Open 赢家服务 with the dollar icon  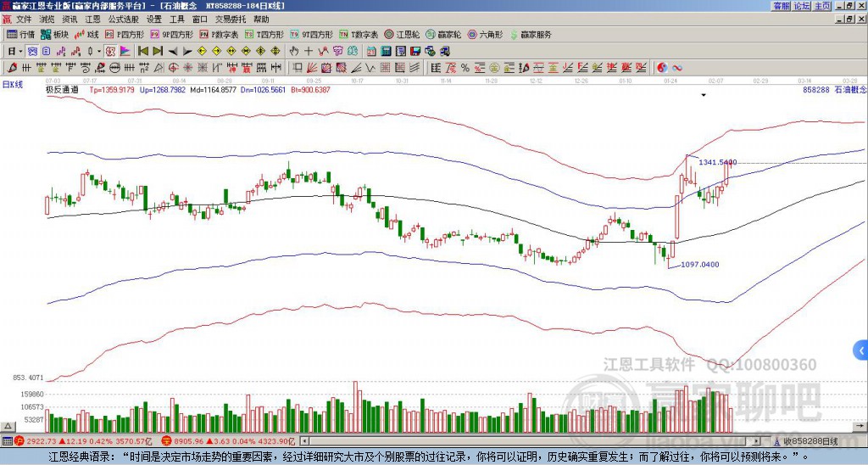point(531,34)
